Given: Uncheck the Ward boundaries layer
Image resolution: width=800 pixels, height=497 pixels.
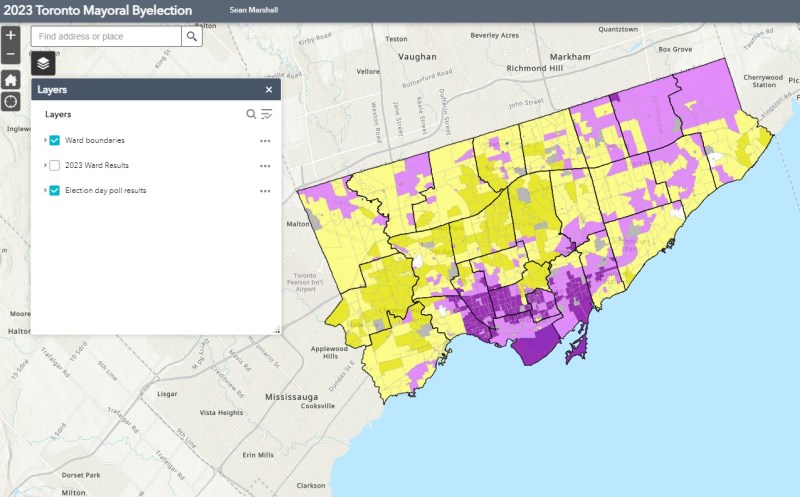Looking at the screenshot, I should pyautogui.click(x=55, y=140).
